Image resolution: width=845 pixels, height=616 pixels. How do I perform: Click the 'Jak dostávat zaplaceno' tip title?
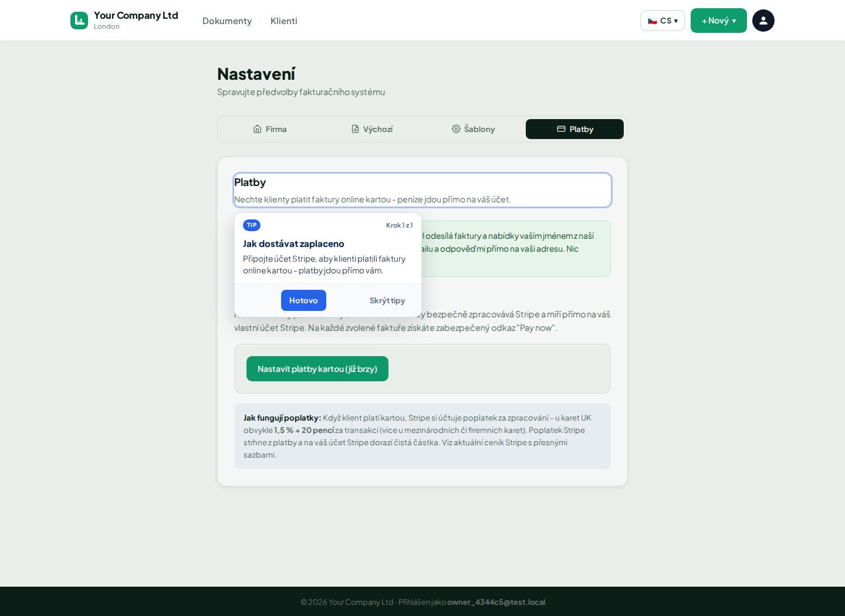pos(293,244)
